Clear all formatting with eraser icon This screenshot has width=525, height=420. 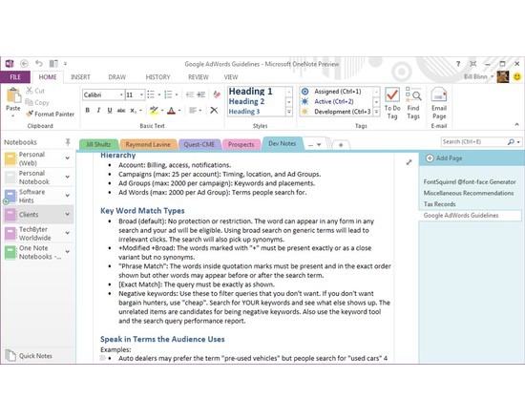point(217,94)
